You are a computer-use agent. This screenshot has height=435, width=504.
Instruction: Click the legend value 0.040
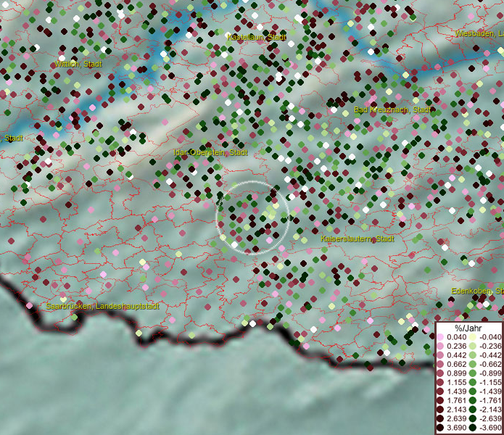point(456,337)
